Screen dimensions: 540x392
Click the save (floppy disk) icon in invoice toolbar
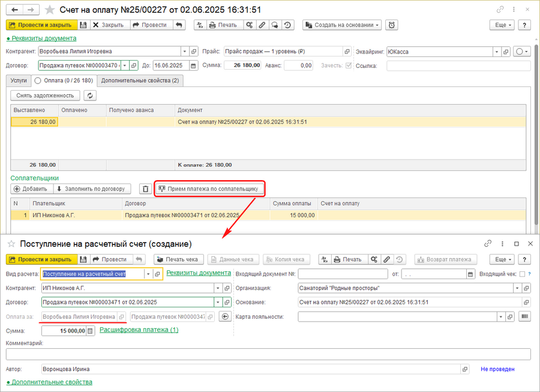tap(83, 25)
